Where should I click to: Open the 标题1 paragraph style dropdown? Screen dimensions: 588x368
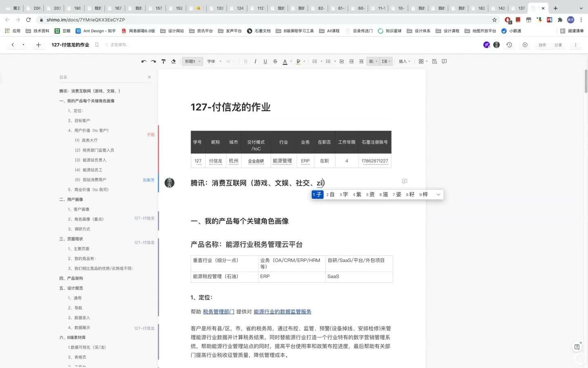pyautogui.click(x=192, y=61)
